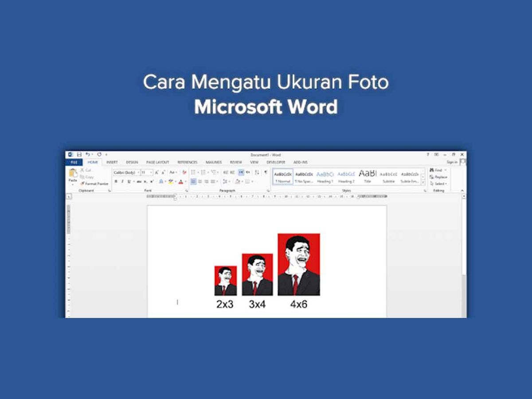
Task: Click the Clear Formatting eraser icon
Action: 184,172
